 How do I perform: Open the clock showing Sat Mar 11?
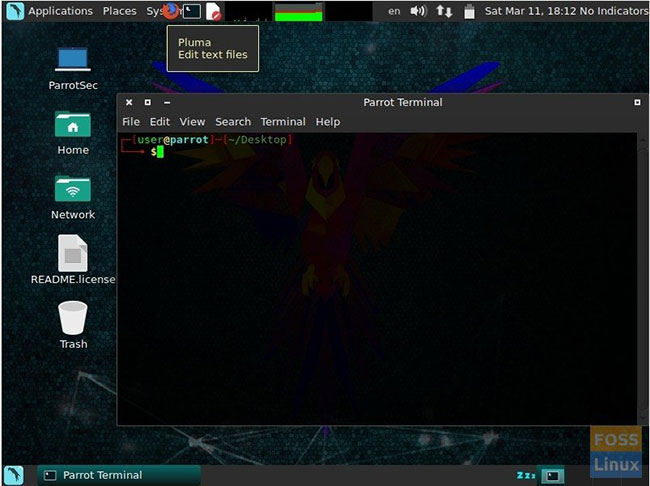click(x=530, y=11)
